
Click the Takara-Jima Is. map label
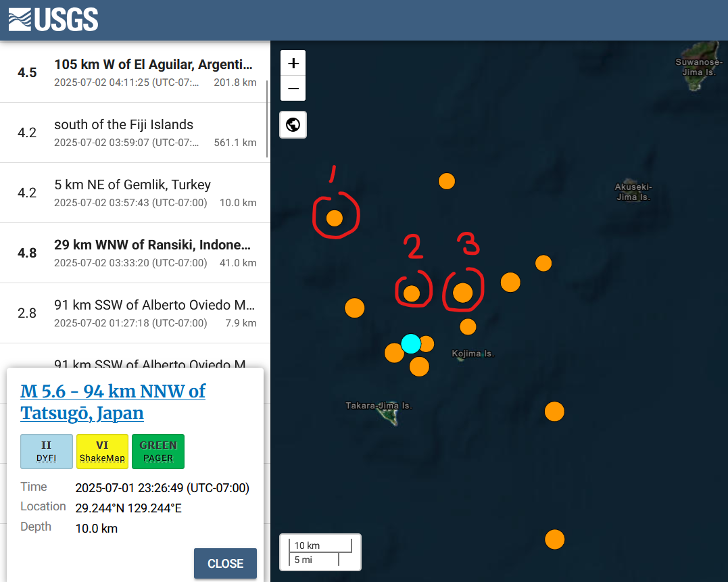[379, 406]
